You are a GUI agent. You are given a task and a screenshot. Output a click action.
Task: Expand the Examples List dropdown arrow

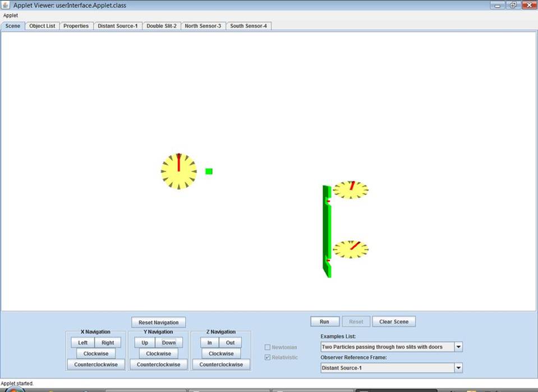(x=458, y=347)
